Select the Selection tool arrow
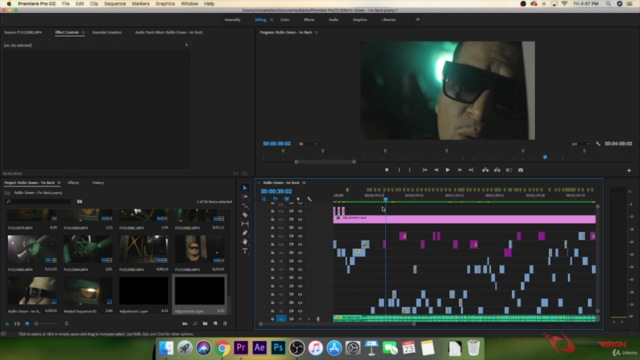Image resolution: width=640 pixels, height=360 pixels. tap(245, 188)
